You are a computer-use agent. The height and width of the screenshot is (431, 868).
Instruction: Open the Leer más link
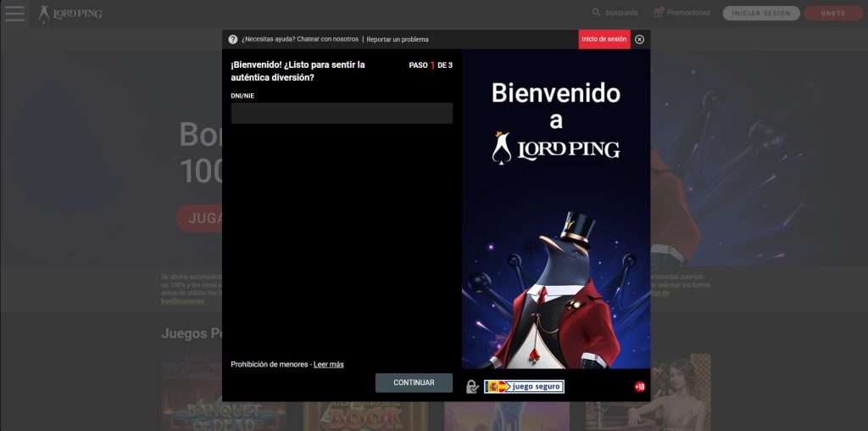pos(329,364)
